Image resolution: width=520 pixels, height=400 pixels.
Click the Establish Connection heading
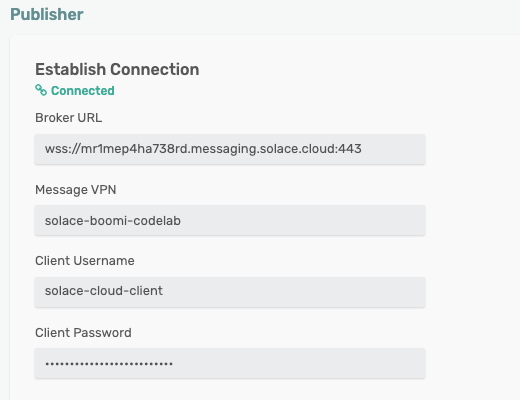(x=117, y=69)
